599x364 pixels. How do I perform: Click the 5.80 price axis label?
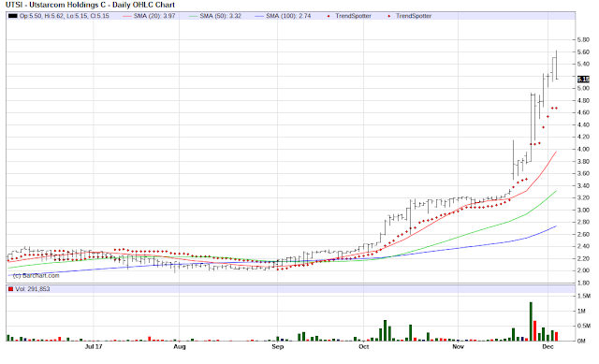(583, 39)
